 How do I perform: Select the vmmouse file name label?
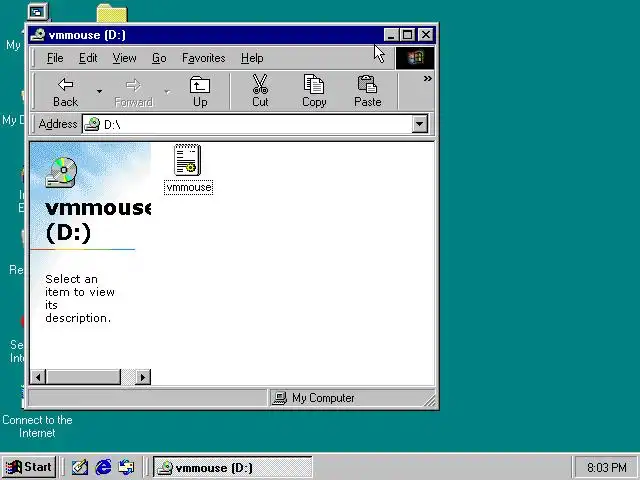click(x=189, y=187)
